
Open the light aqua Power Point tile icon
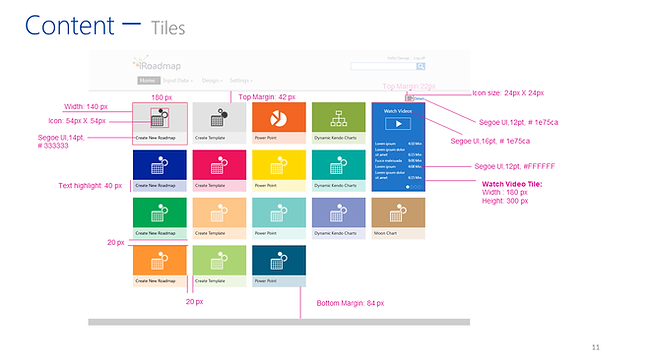(x=279, y=213)
